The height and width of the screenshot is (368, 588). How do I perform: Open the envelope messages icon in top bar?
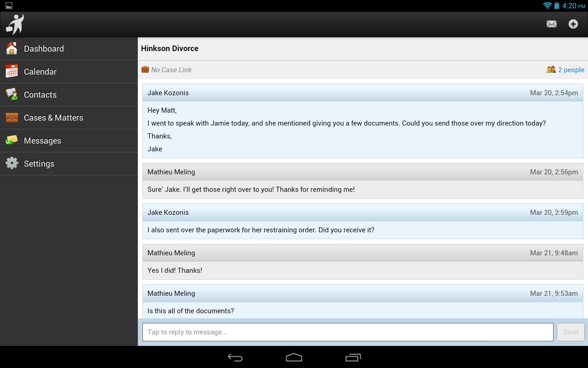552,24
